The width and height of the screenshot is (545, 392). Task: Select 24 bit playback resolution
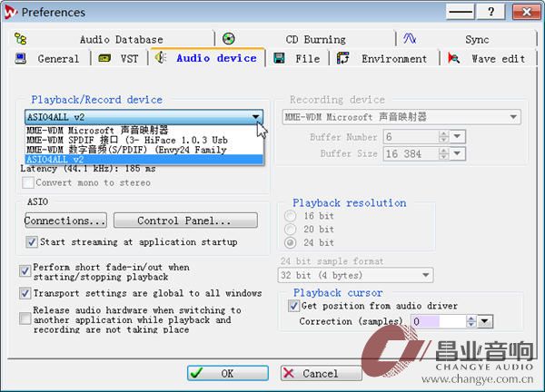point(291,242)
